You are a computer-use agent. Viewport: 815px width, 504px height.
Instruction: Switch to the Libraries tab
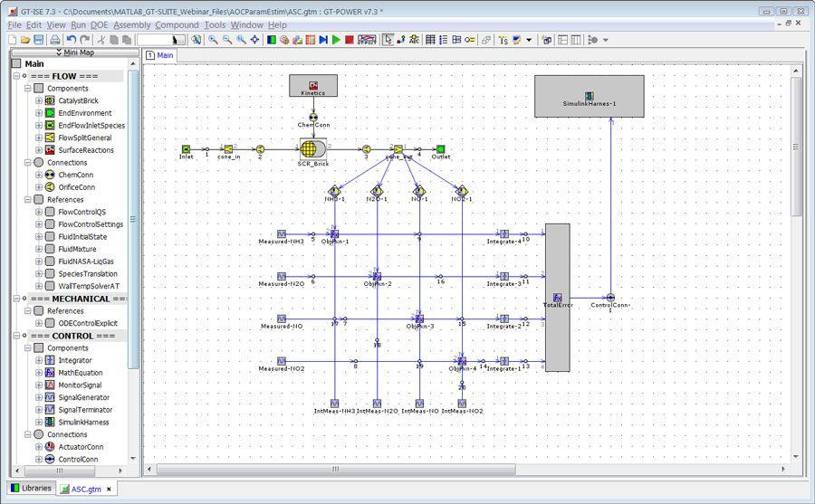click(31, 488)
